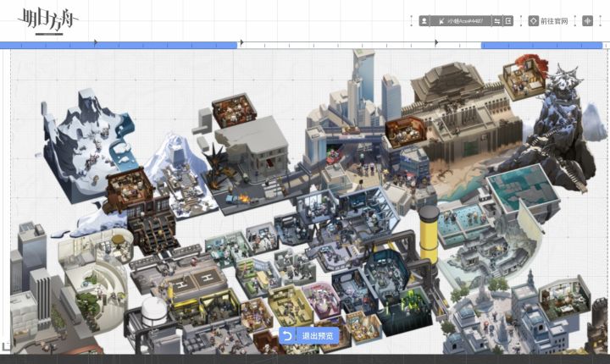Click the dark spiky rock statue
The width and height of the screenshot is (610, 364).
pyautogui.click(x=558, y=129)
